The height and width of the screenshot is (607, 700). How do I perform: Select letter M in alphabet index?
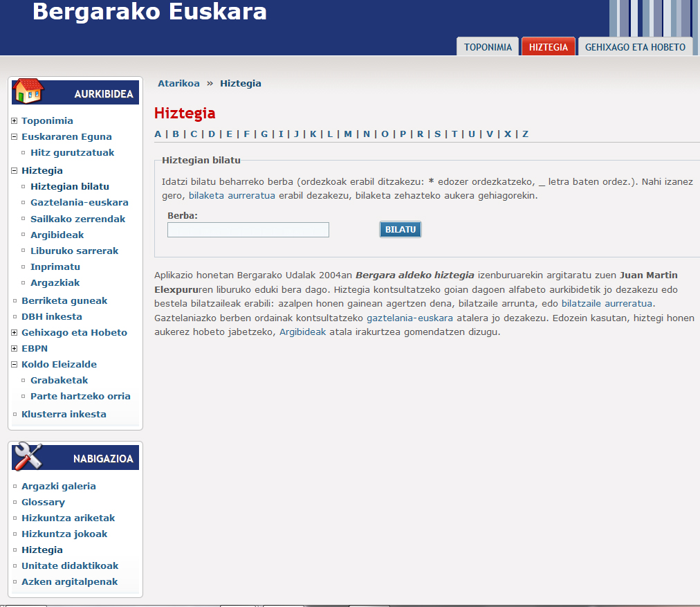(x=348, y=134)
